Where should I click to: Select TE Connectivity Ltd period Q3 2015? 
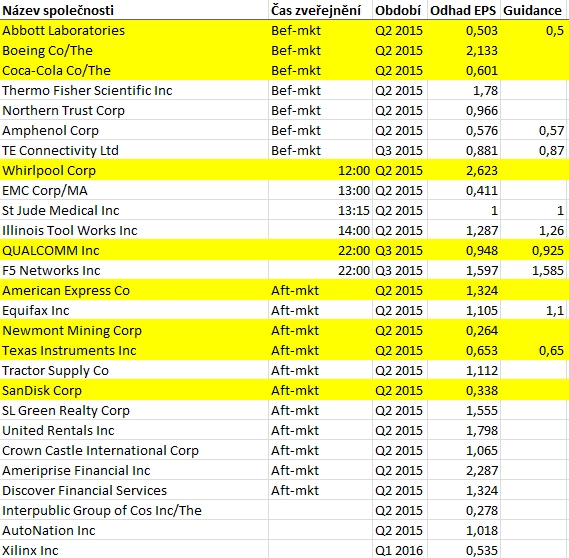point(400,151)
